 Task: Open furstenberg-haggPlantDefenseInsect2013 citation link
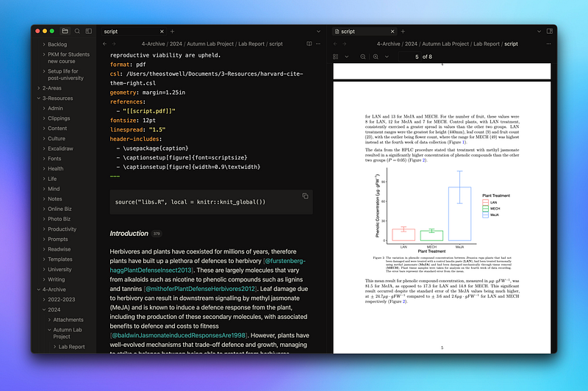(207, 265)
